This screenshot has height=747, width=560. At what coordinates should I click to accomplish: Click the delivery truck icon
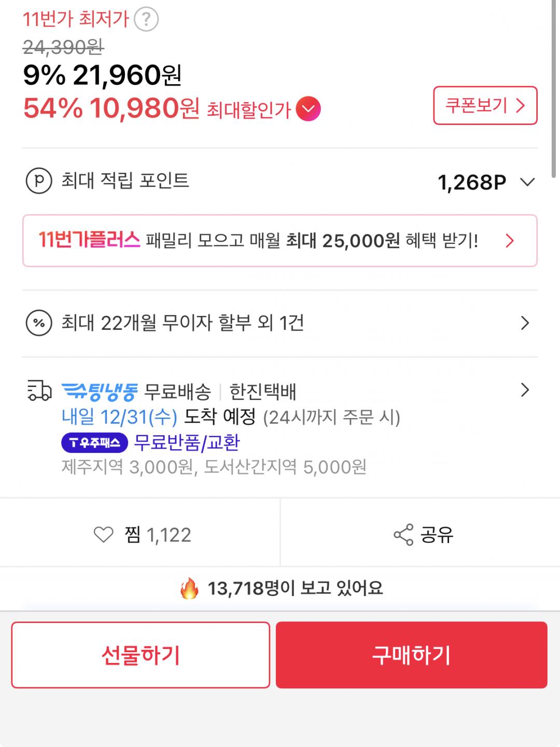[x=39, y=391]
